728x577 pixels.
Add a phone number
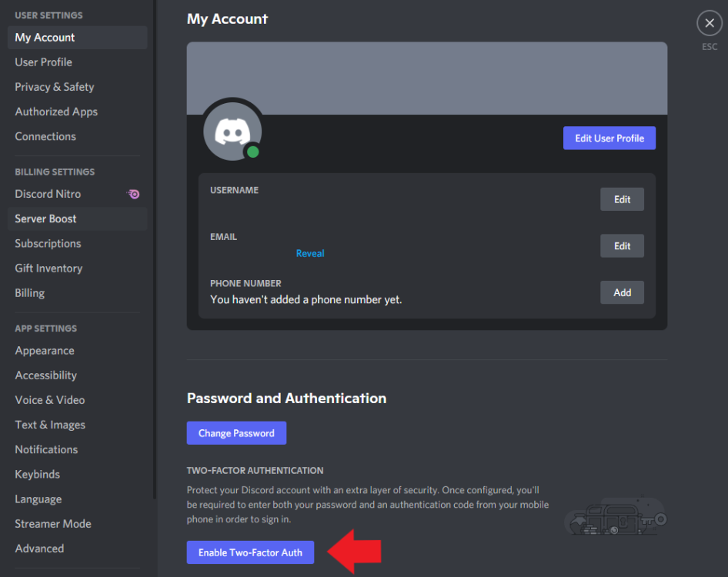point(622,292)
